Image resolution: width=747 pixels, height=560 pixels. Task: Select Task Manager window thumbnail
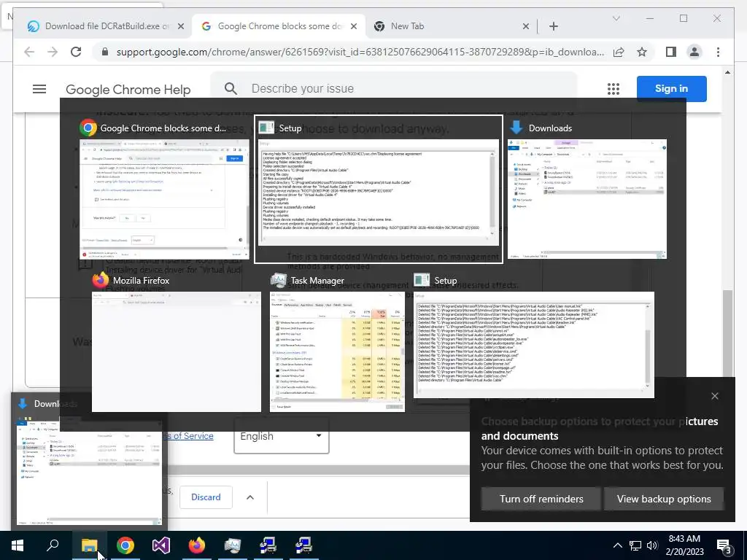[x=337, y=351]
